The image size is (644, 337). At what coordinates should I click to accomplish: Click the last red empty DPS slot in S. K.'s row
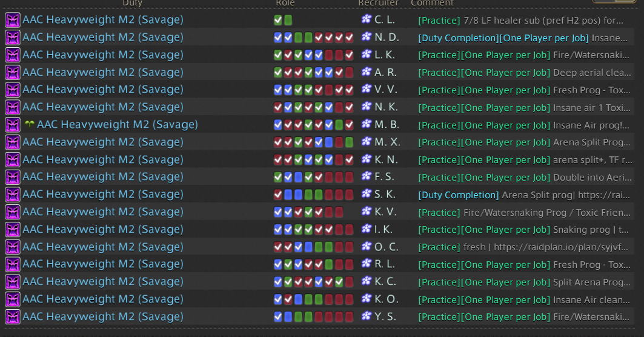pos(349,195)
